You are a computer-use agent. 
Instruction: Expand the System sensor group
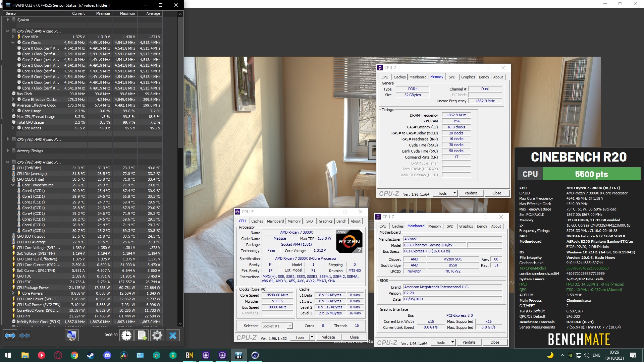point(7,20)
